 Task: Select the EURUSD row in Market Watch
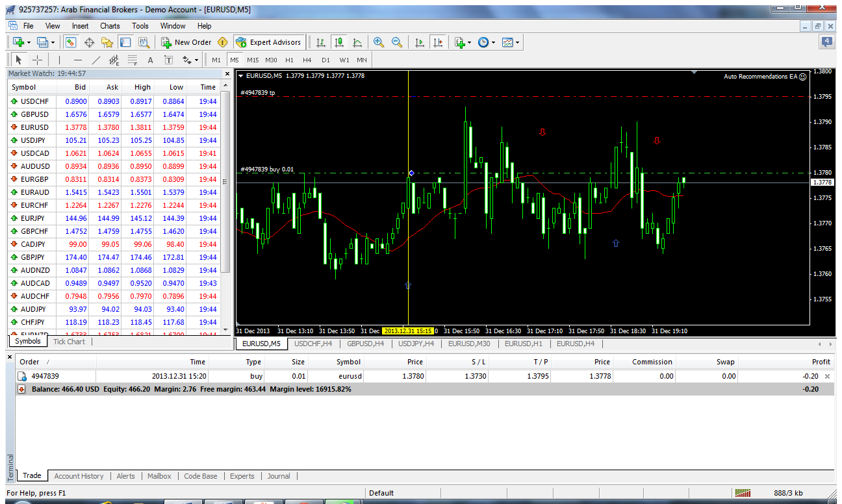(x=114, y=127)
